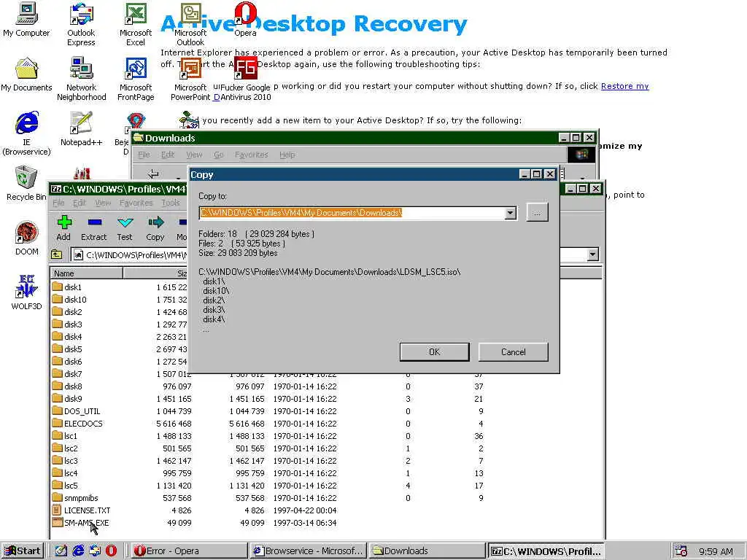The height and width of the screenshot is (560, 747).
Task: Click the scheduler icon in system tray
Action: click(x=681, y=551)
